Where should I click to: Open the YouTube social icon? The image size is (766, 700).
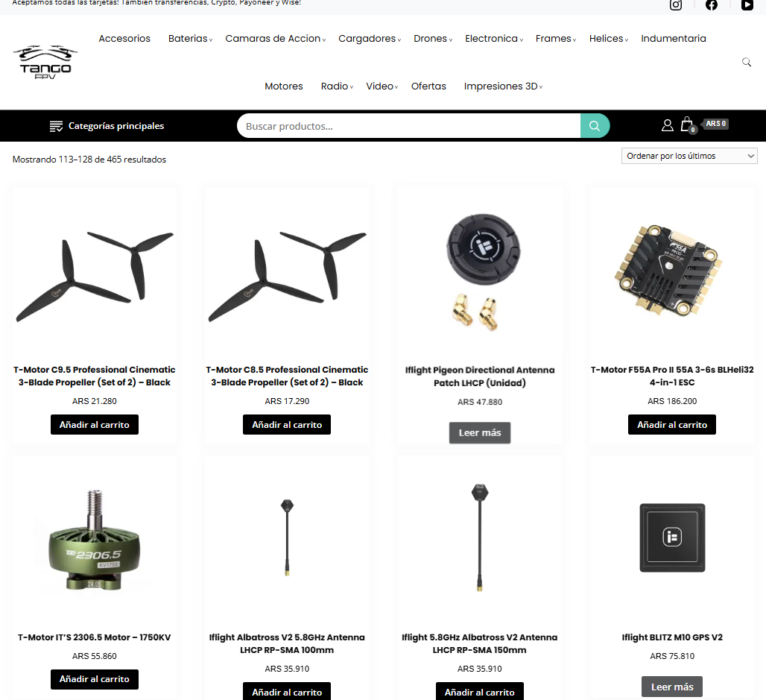[x=747, y=5]
